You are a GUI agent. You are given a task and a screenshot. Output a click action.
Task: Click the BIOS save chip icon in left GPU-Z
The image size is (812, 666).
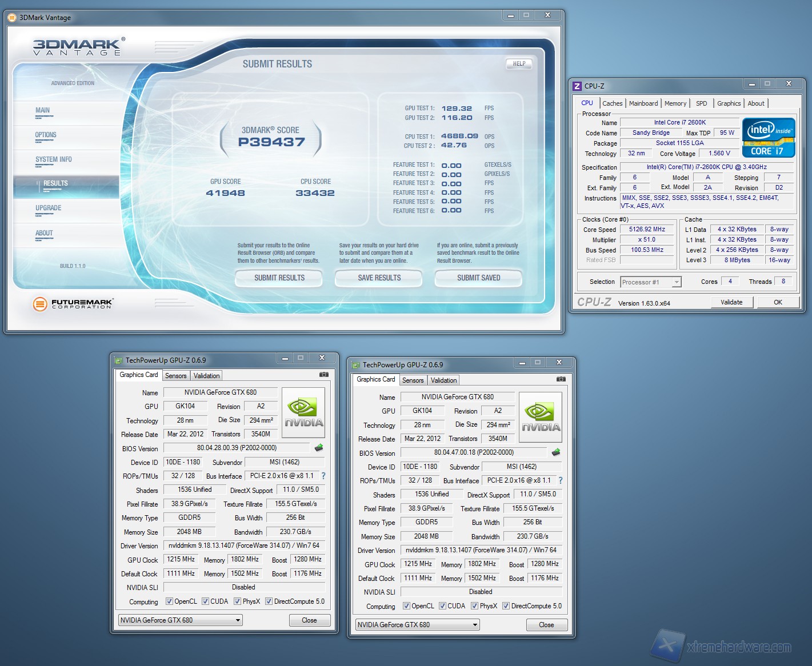[x=319, y=448]
